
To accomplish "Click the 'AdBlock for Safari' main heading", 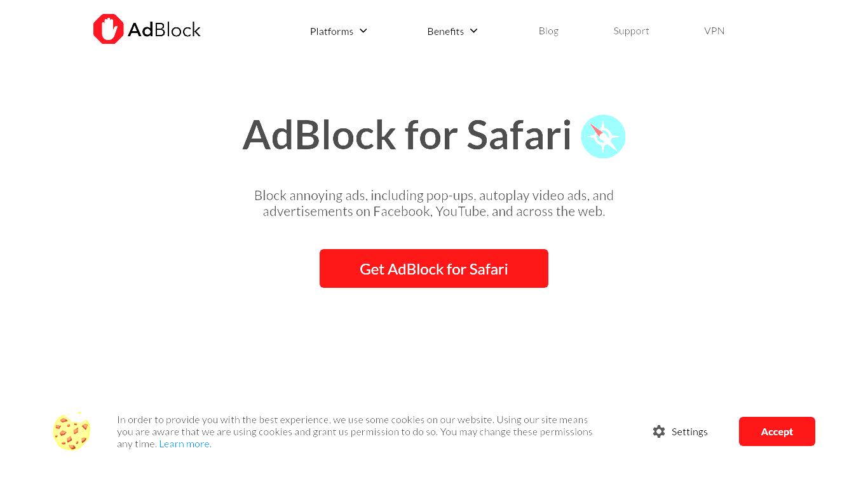I will coord(407,135).
